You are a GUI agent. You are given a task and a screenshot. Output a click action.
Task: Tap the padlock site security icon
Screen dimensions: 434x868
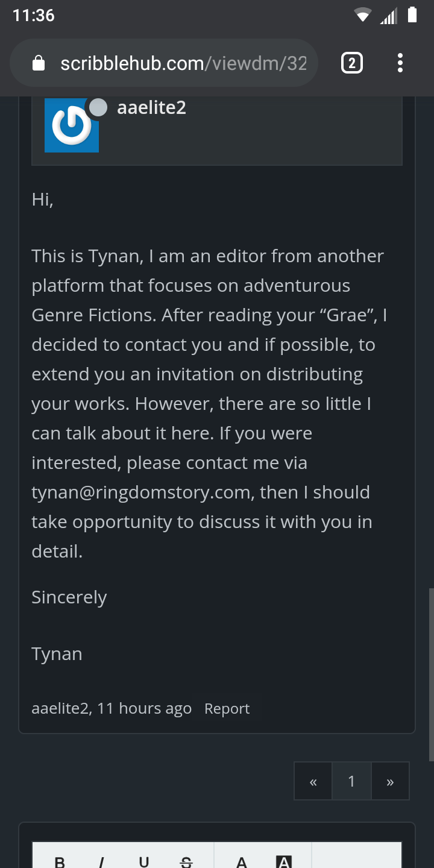39,63
